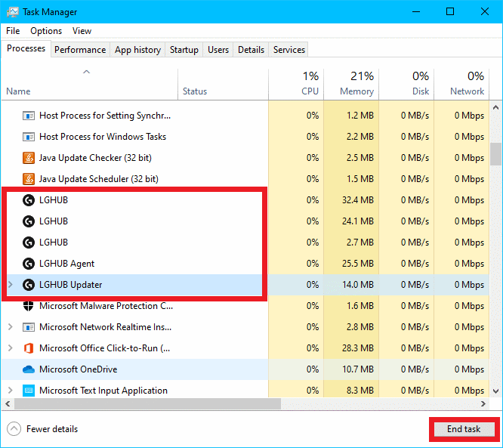Click the LGHUB Updater icon
503x448 pixels.
click(29, 285)
